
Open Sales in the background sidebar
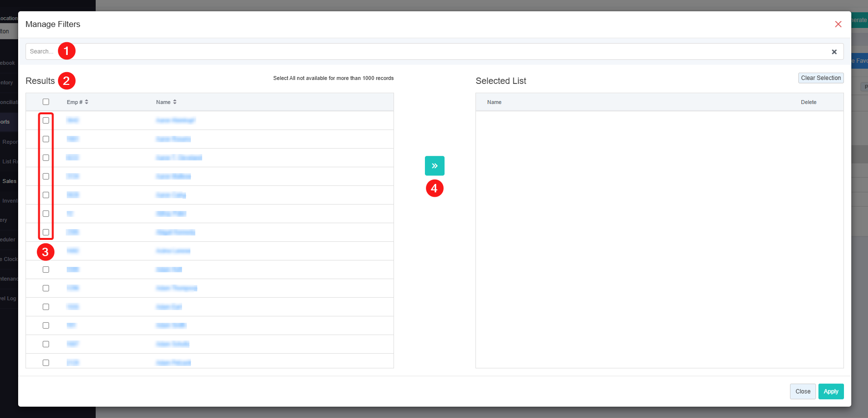9,181
